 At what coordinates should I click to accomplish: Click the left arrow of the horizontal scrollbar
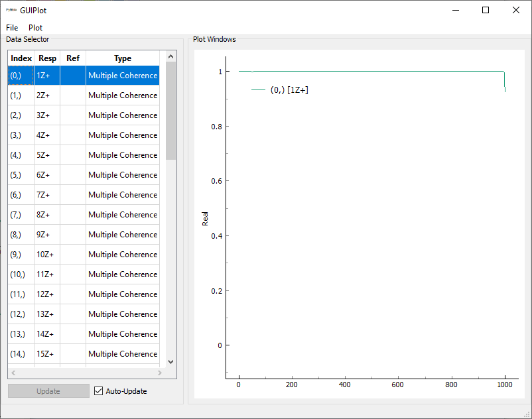tap(11, 373)
